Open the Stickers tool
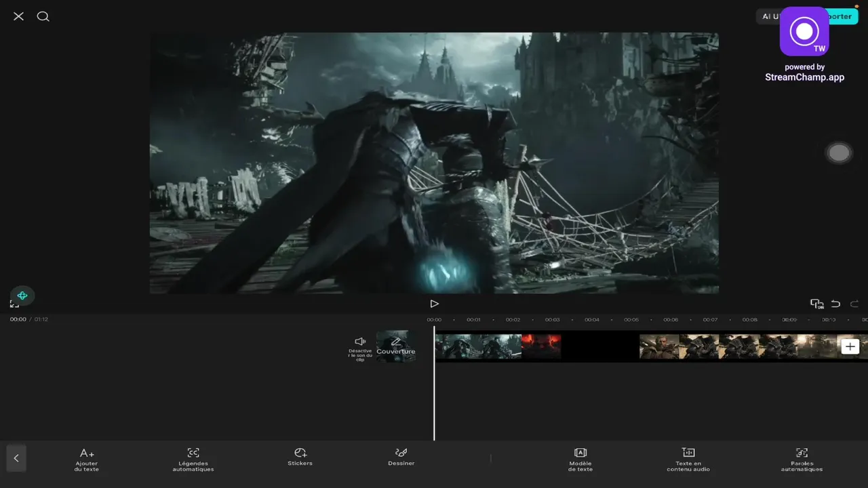This screenshot has width=868, height=488. pyautogui.click(x=300, y=457)
